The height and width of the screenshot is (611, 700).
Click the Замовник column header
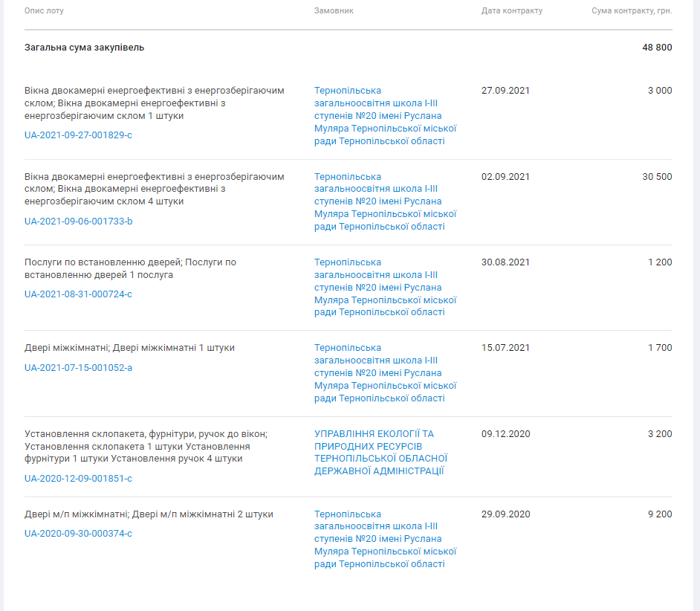click(x=334, y=11)
